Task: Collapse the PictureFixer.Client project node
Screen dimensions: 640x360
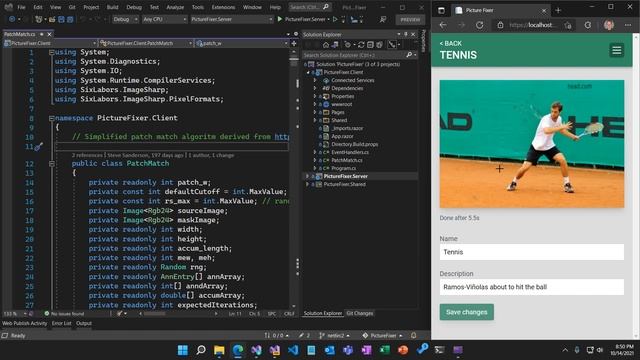Action: pyautogui.click(x=308, y=72)
